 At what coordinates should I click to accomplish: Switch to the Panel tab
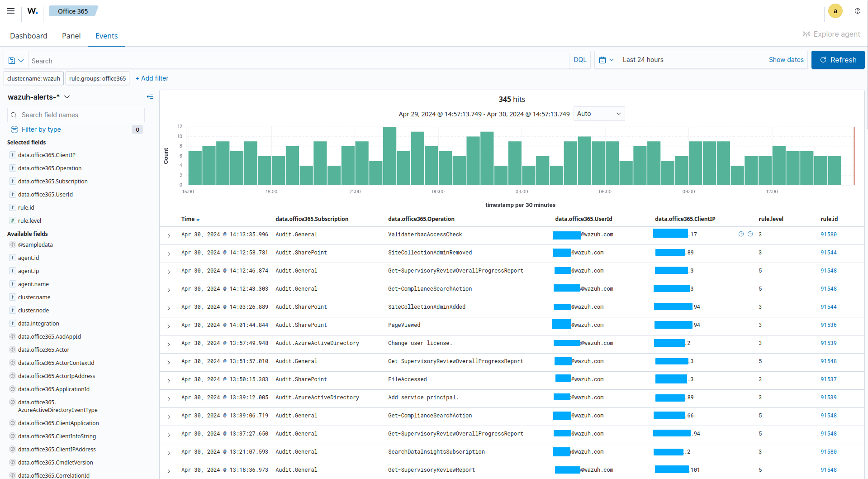[71, 35]
